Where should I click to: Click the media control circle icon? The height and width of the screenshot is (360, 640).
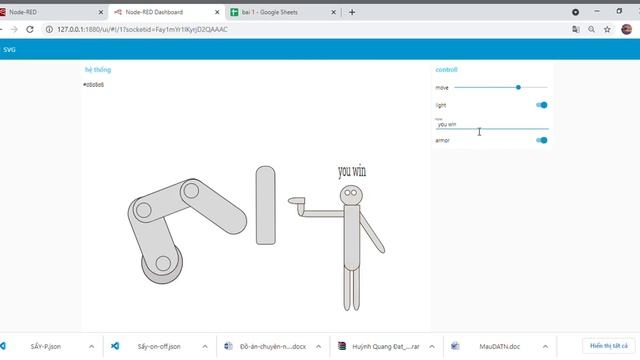576,12
